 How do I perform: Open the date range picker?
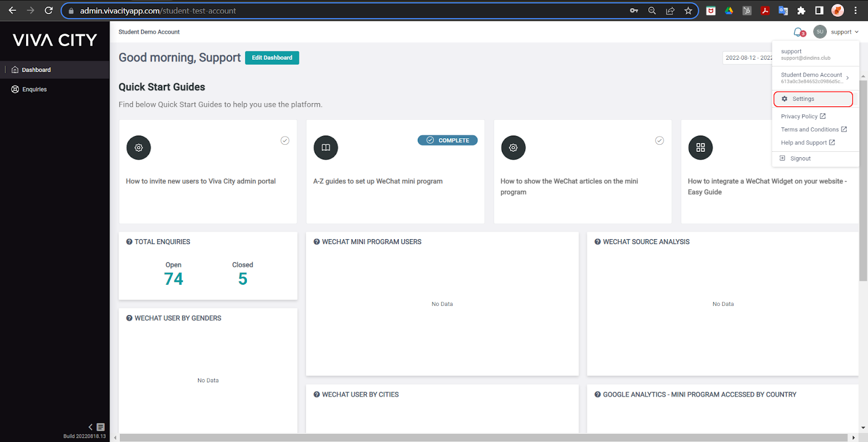coord(748,57)
